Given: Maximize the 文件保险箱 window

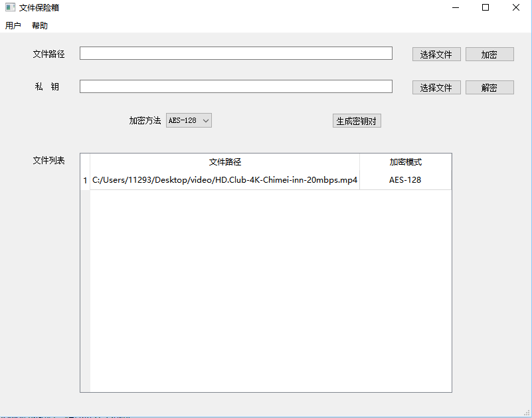Looking at the screenshot, I should 486,7.
